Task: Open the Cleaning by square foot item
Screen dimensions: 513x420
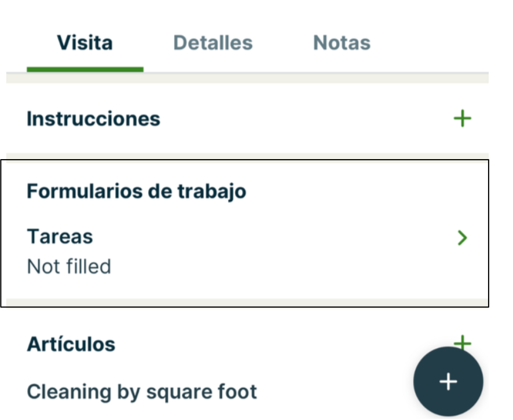Action: click(142, 392)
